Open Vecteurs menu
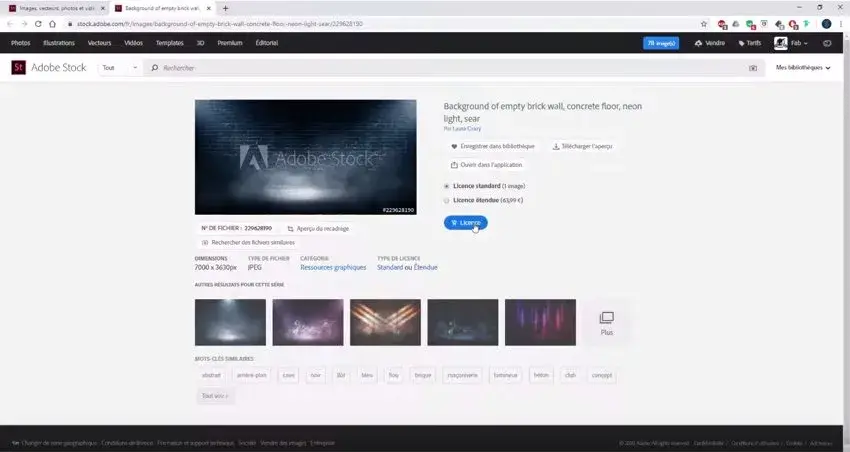 99,43
